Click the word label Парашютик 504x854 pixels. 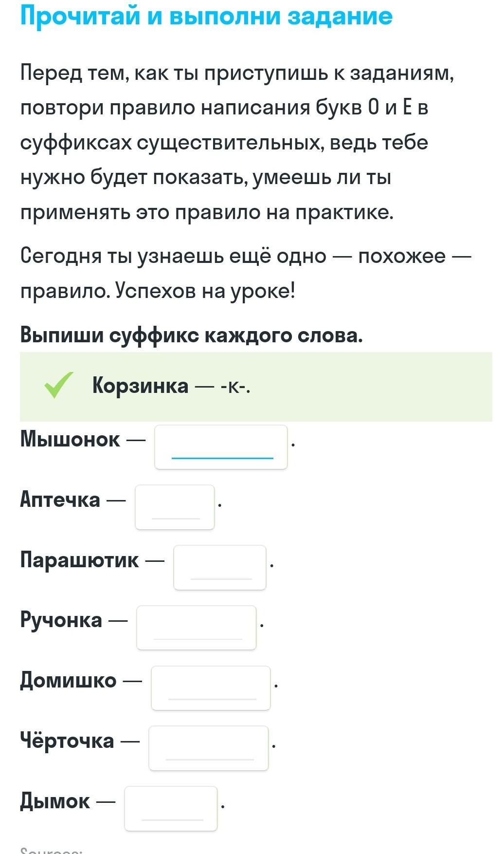tap(79, 560)
